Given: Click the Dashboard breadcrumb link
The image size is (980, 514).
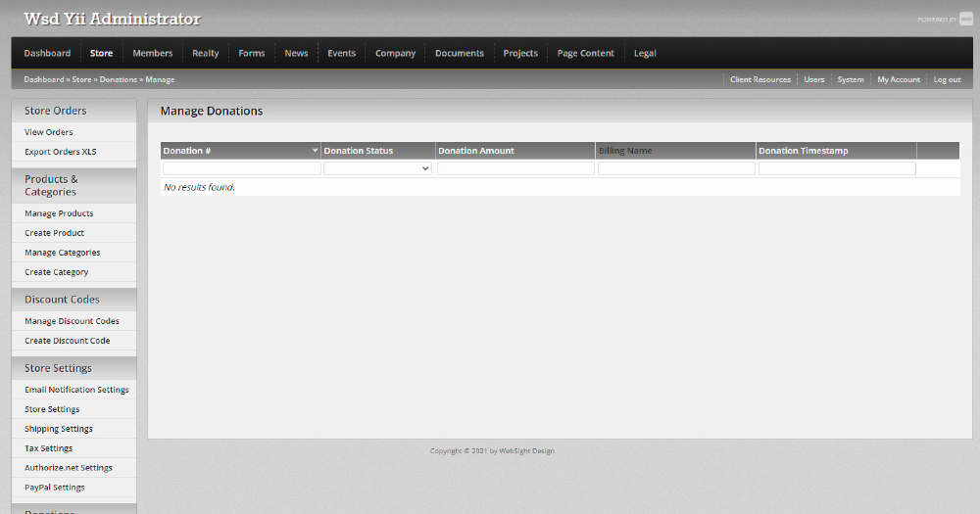Looking at the screenshot, I should [44, 79].
